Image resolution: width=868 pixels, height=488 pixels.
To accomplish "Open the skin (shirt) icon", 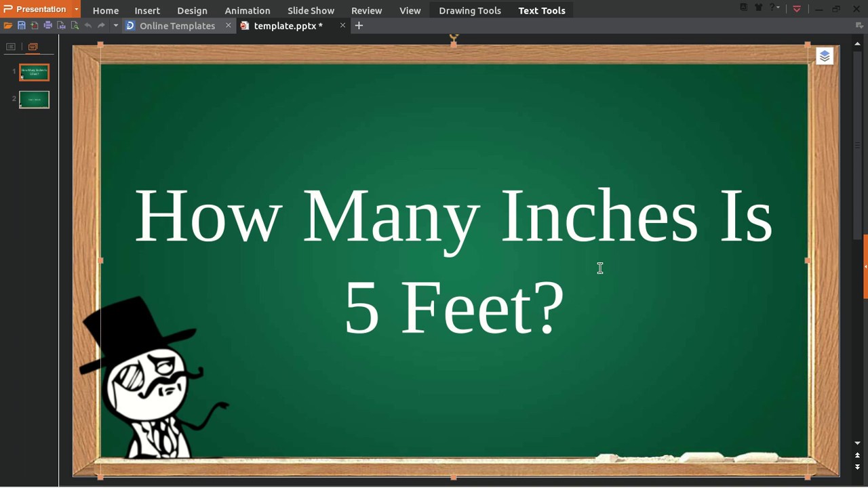I will [759, 8].
